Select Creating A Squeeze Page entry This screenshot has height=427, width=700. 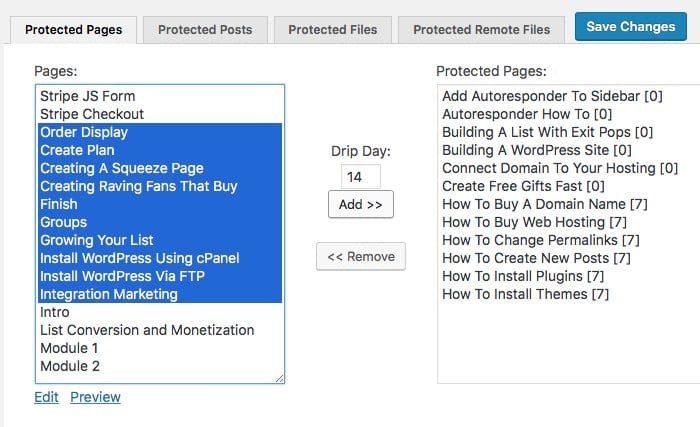pos(161,168)
